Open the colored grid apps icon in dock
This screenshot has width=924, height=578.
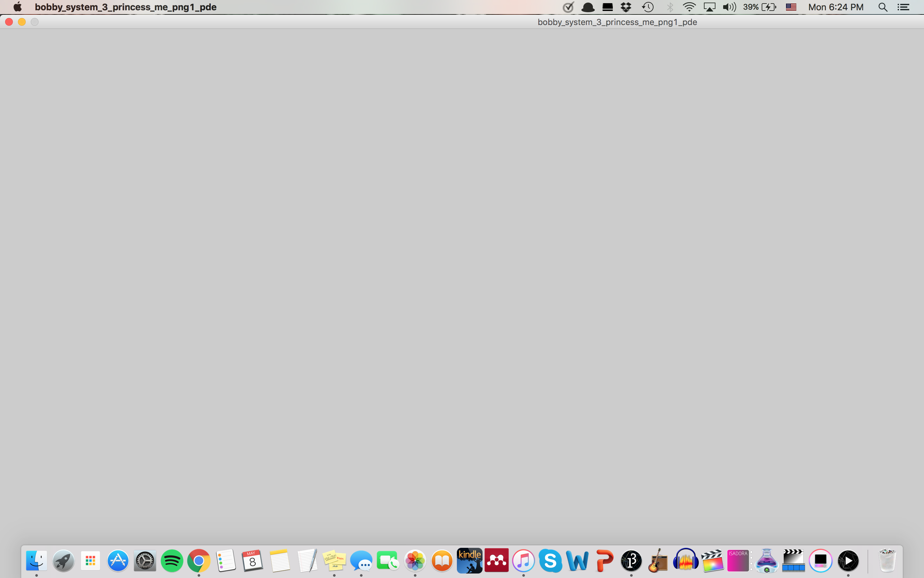click(90, 561)
